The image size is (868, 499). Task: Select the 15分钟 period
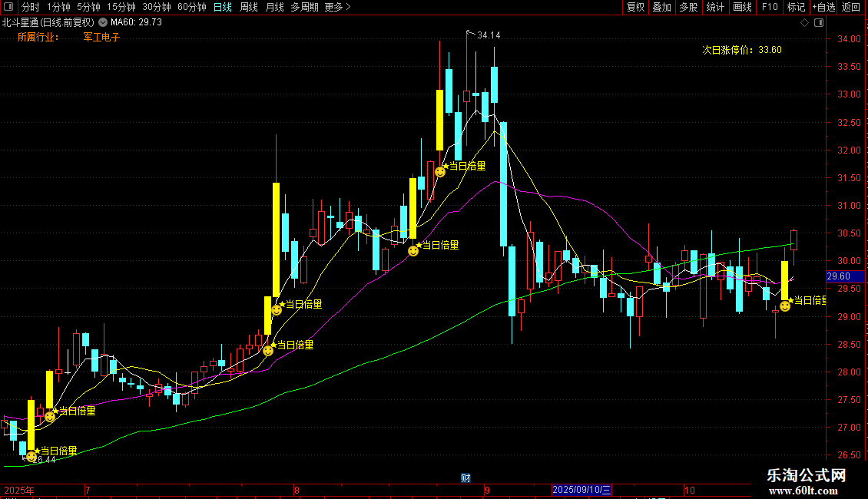121,7
